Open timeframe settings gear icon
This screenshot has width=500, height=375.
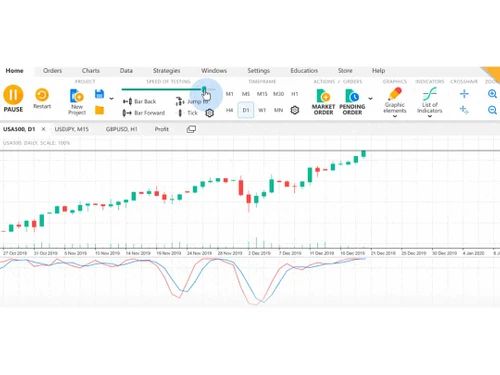click(295, 110)
